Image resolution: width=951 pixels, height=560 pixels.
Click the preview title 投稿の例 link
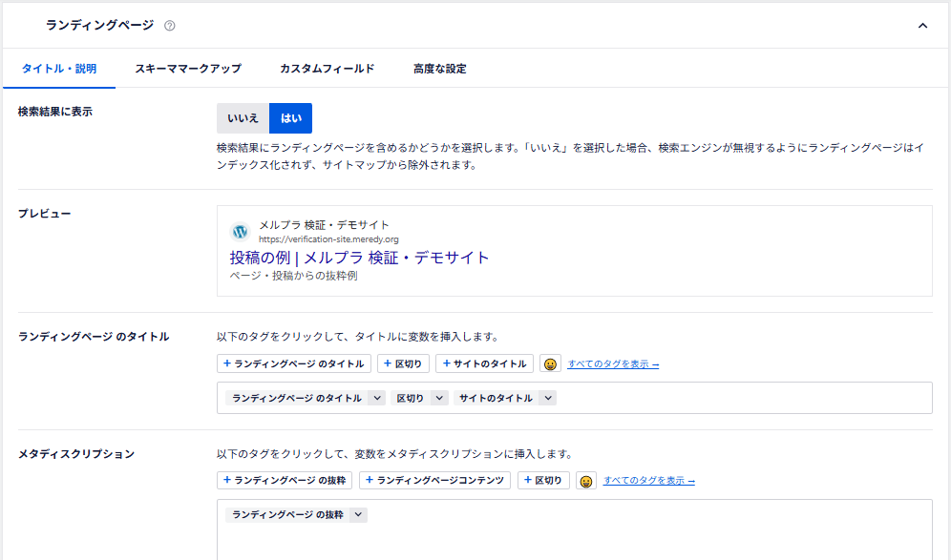(x=359, y=258)
